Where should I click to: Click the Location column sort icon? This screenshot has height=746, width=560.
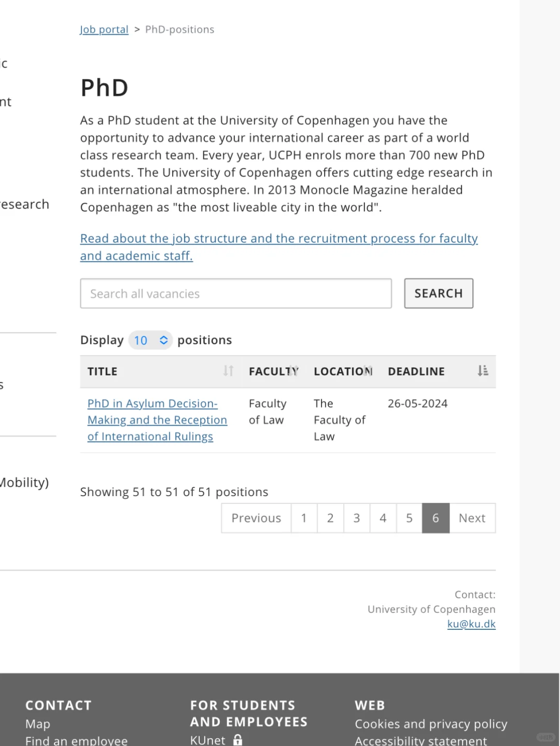[x=368, y=371]
